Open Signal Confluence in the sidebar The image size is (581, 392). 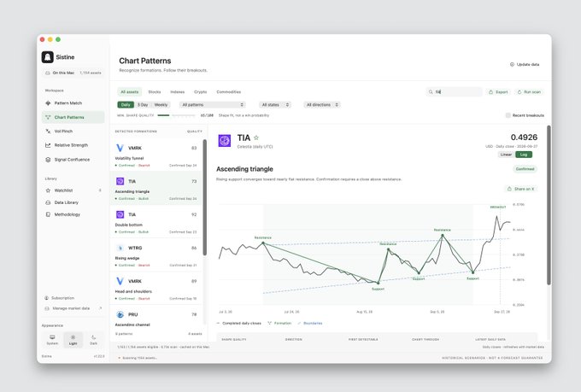coord(72,160)
